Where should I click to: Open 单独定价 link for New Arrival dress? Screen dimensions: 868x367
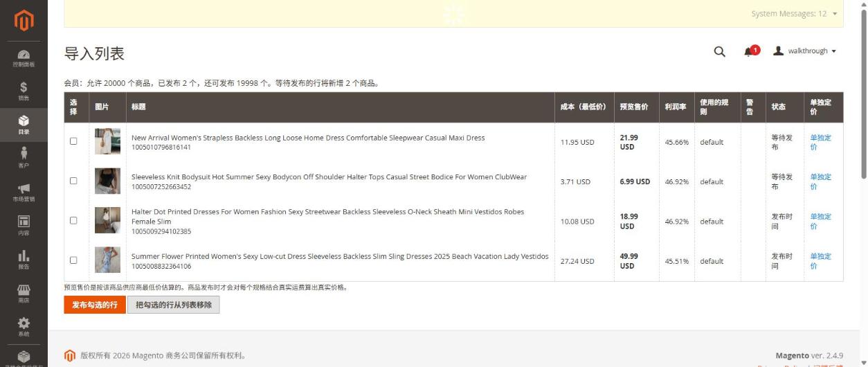point(821,142)
